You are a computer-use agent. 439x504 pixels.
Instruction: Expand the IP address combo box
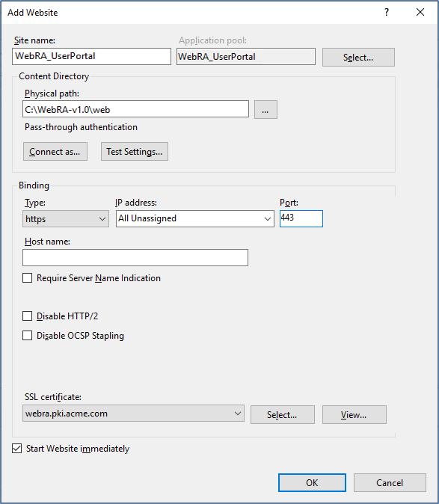[x=195, y=219]
